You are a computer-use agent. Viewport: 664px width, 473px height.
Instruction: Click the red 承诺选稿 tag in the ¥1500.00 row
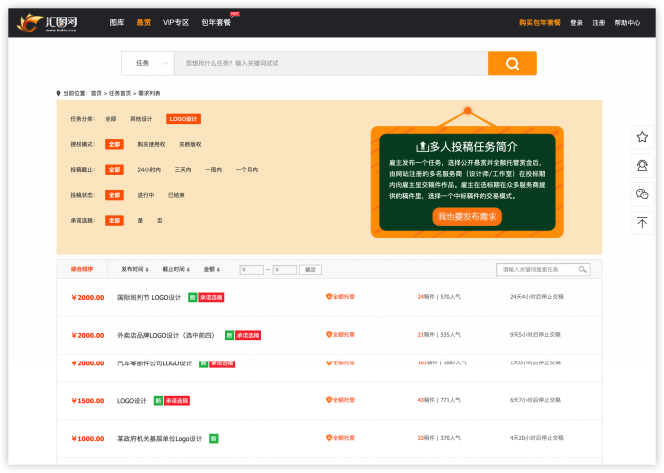point(177,401)
